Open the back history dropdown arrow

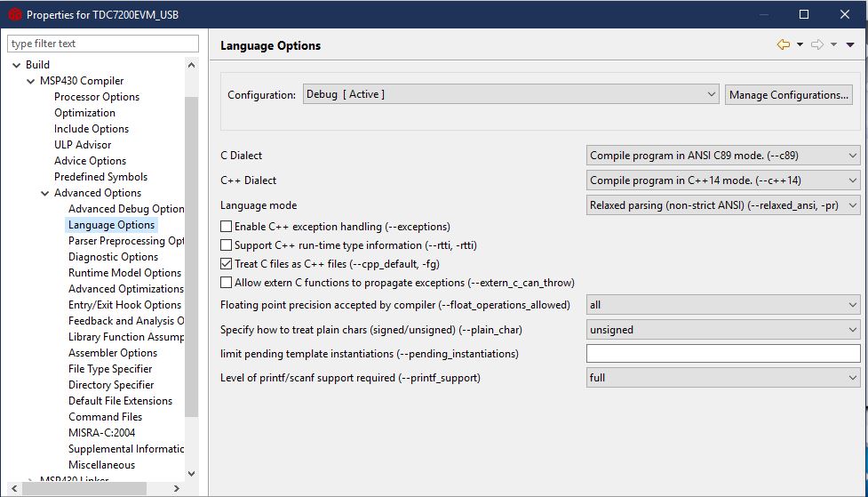coord(800,44)
